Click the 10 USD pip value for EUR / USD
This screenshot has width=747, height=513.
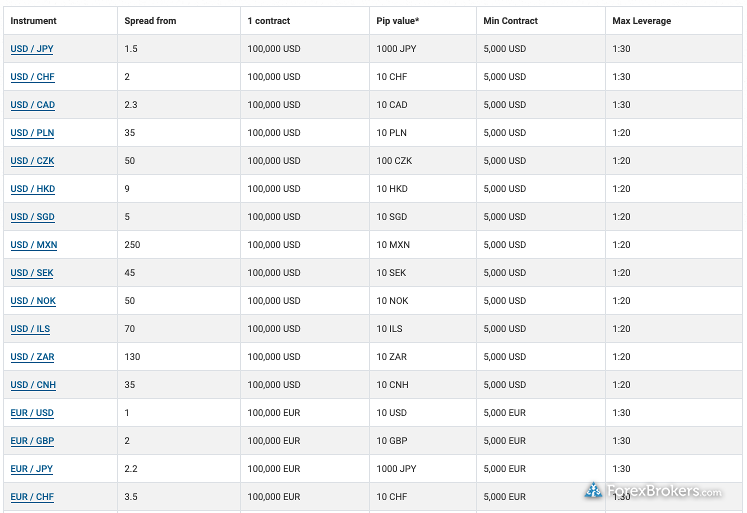pyautogui.click(x=392, y=413)
